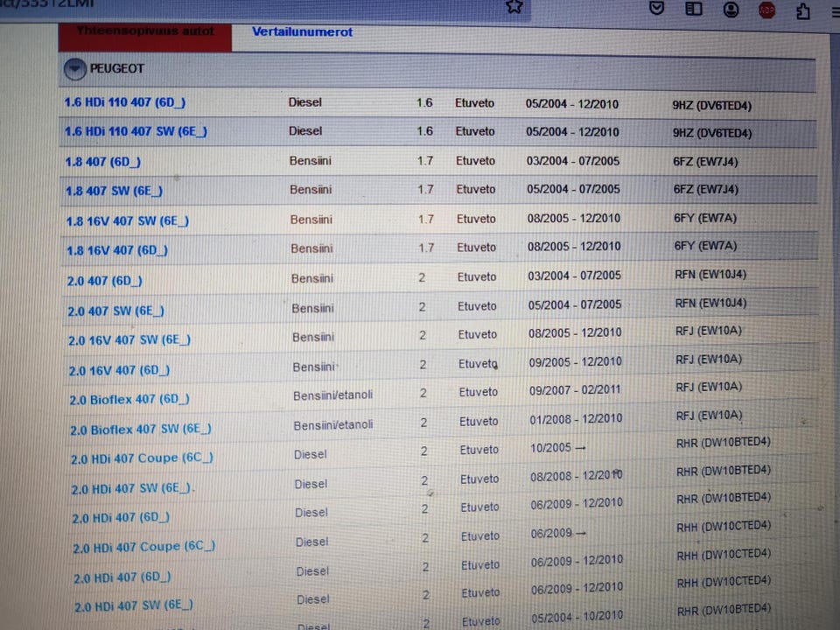Open the 2.0 407 SW (6E_) link
The image size is (840, 630).
[x=115, y=311]
